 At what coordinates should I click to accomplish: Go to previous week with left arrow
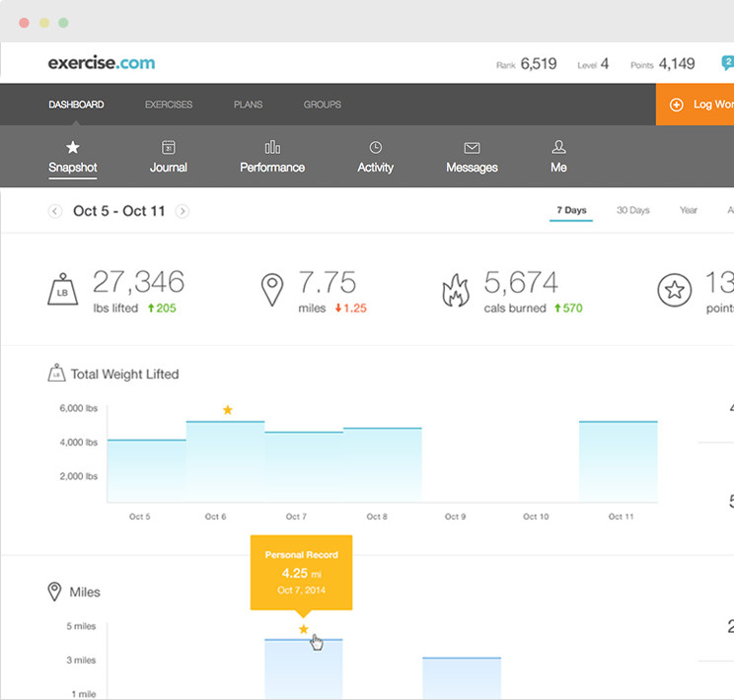point(55,211)
